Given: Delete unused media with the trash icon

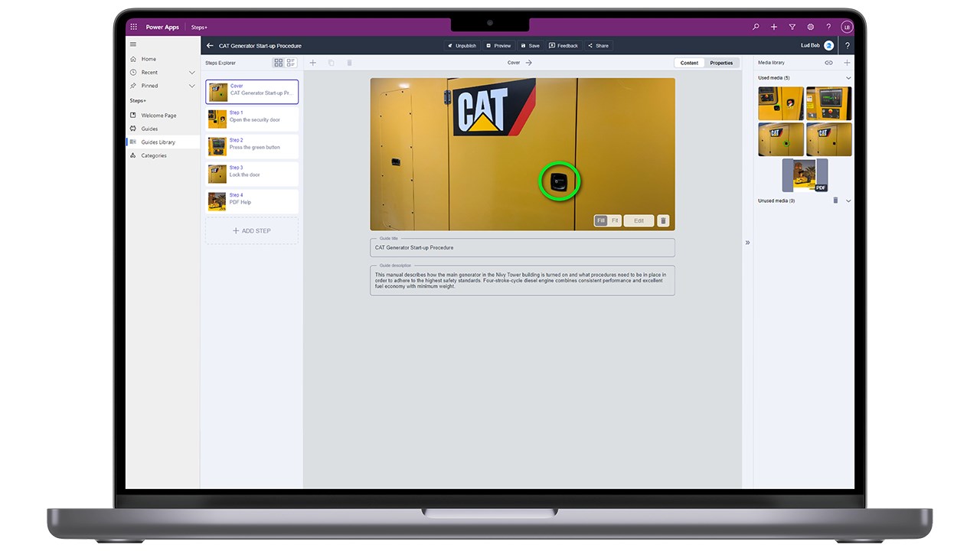Looking at the screenshot, I should pos(835,201).
